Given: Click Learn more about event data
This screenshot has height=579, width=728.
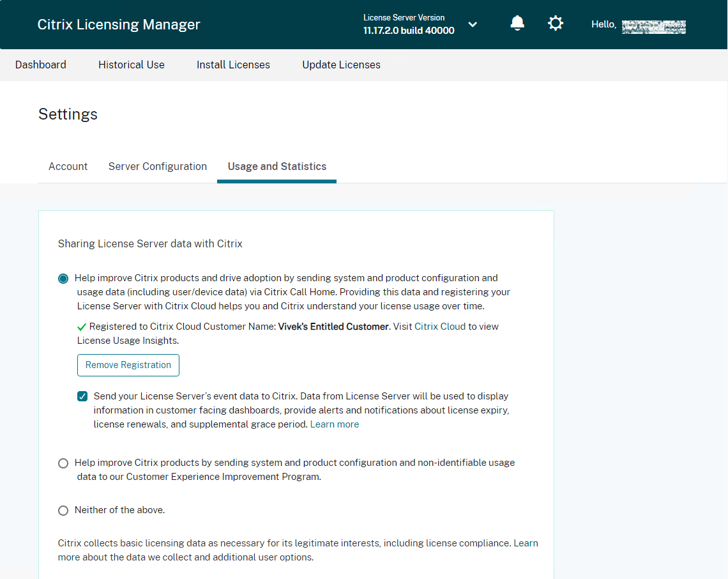Looking at the screenshot, I should pos(335,424).
